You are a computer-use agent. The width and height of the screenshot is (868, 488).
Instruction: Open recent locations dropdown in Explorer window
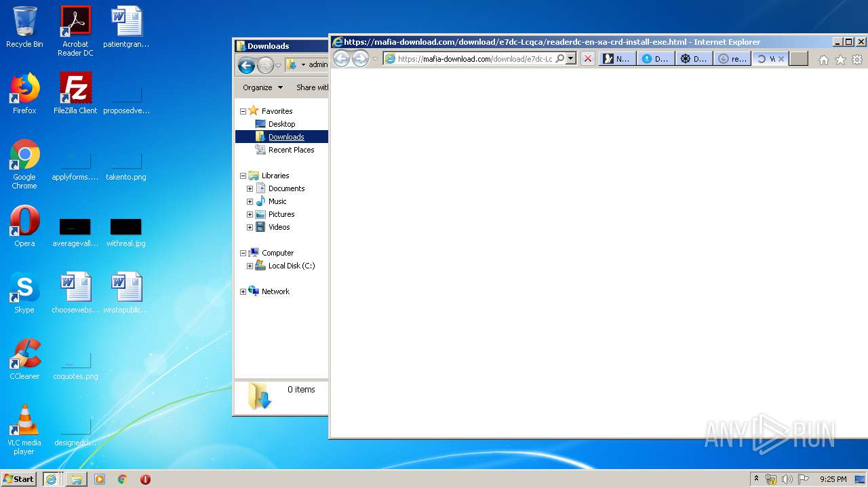pyautogui.click(x=278, y=65)
